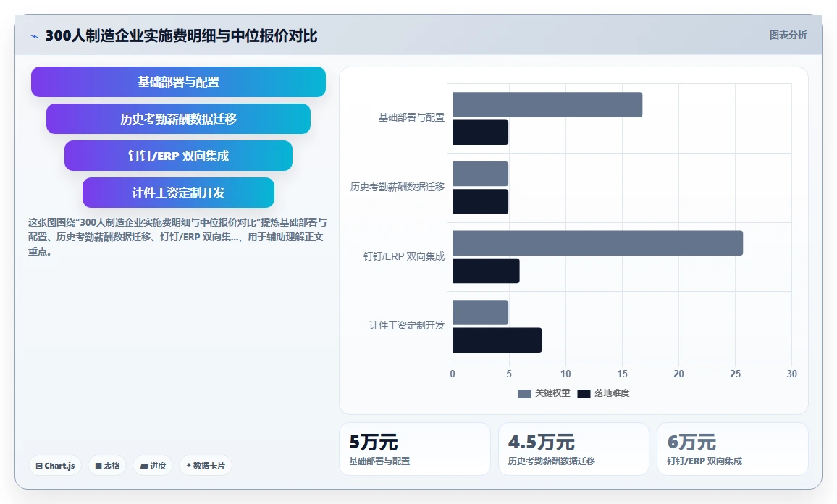Click the title 300人制造企业实施费明细与中位报价对比

coord(182,35)
